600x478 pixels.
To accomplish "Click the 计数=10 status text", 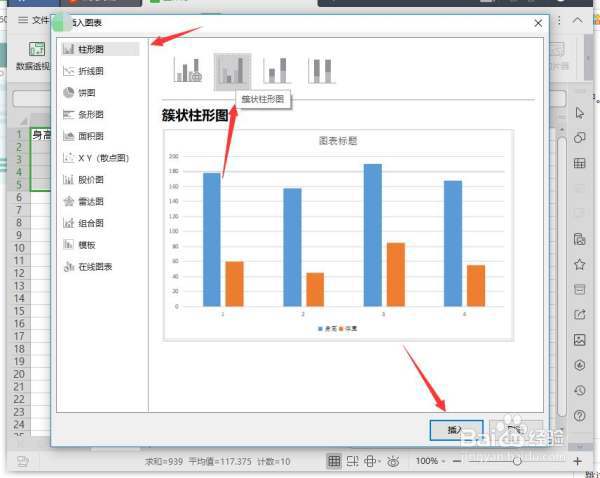I will coord(273,462).
